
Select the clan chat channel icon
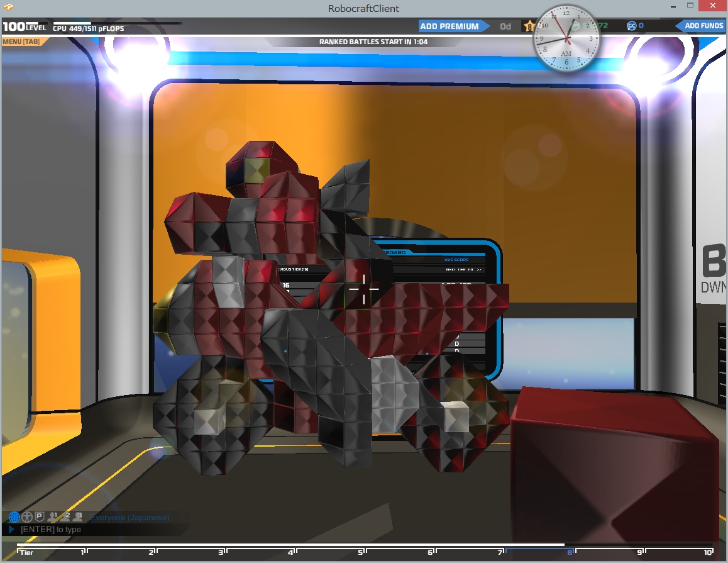[28, 516]
